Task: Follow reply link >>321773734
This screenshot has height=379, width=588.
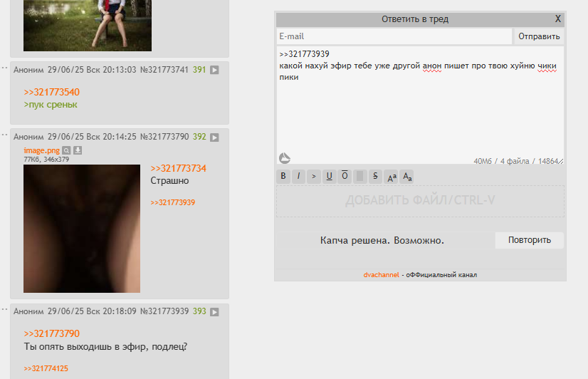Action: point(179,168)
